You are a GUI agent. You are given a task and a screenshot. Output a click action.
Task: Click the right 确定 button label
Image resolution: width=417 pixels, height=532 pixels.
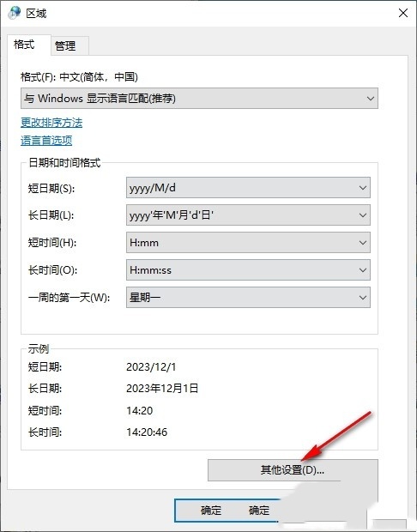point(259,511)
